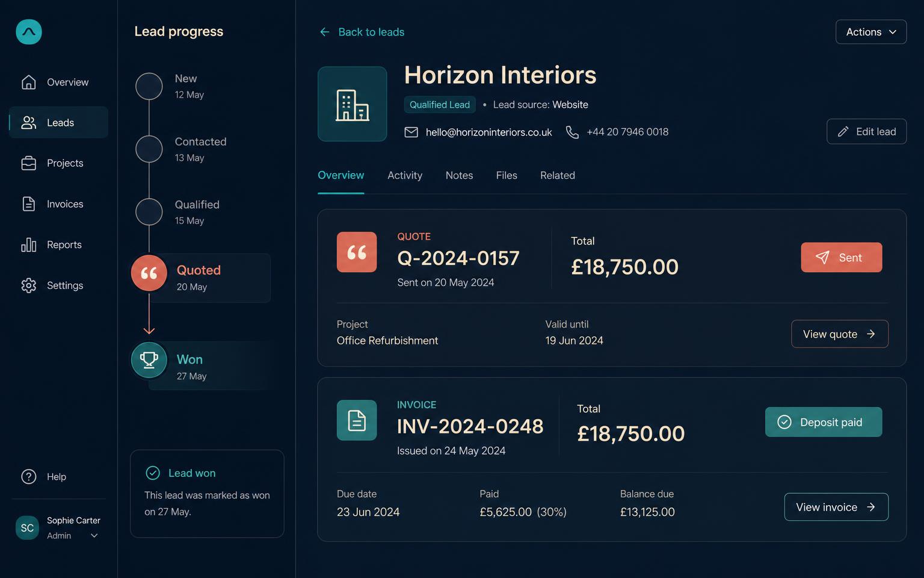
Task: Go back to leads
Action: coord(362,32)
